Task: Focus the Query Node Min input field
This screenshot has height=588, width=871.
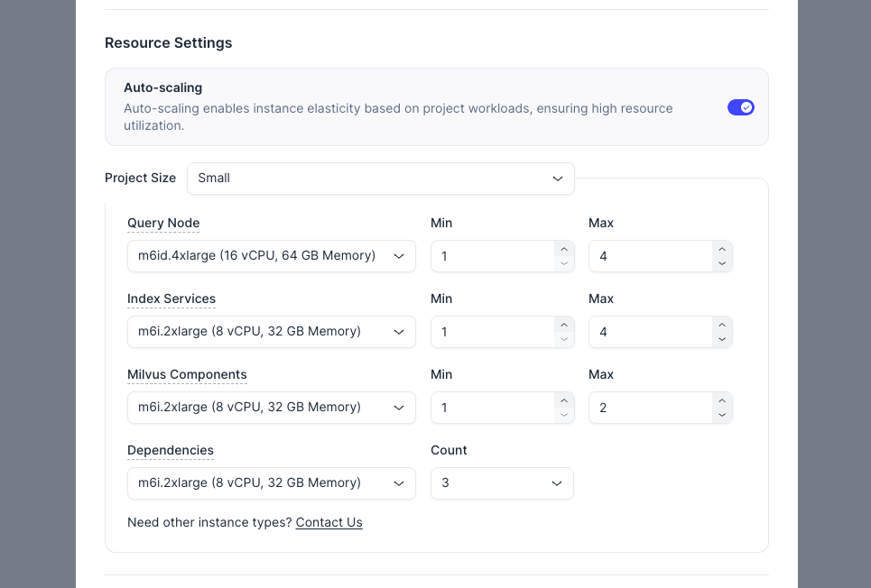Action: pos(492,256)
